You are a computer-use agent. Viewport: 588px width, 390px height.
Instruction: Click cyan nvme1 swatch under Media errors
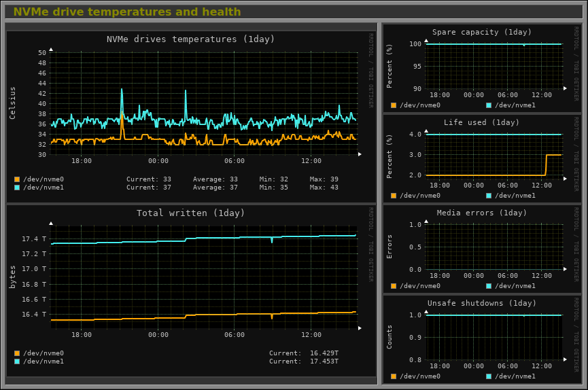pyautogui.click(x=489, y=286)
